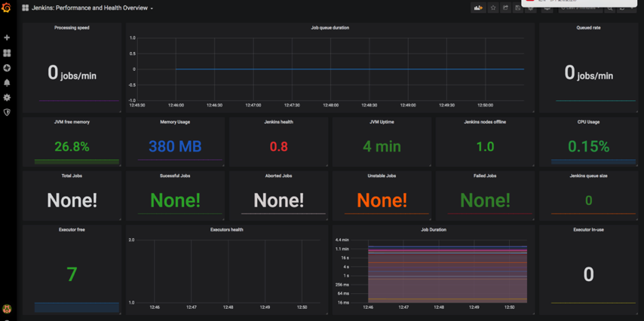
Task: Open the Executors health panel title
Action: 227,230
